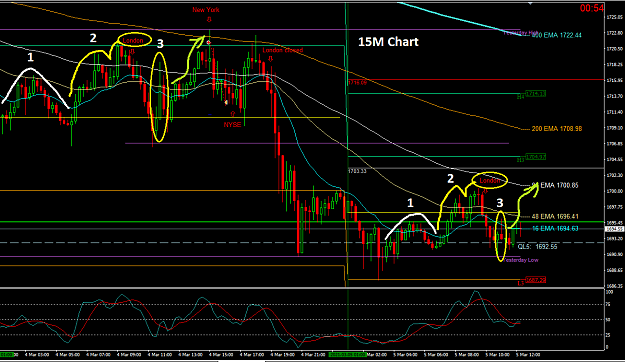This screenshot has width=625, height=362.
Task: Click the 25 level on oscillator scale
Action: 609,335
